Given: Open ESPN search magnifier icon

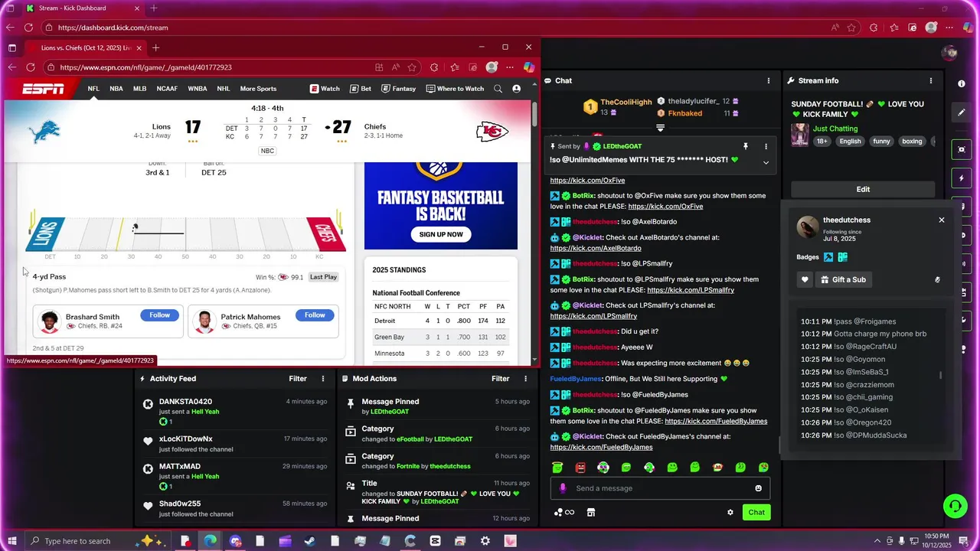Looking at the screenshot, I should 498,89.
